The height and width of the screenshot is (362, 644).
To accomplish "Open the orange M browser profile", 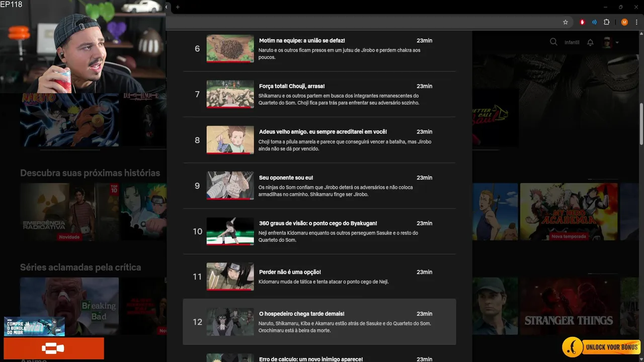I will 624,22.
